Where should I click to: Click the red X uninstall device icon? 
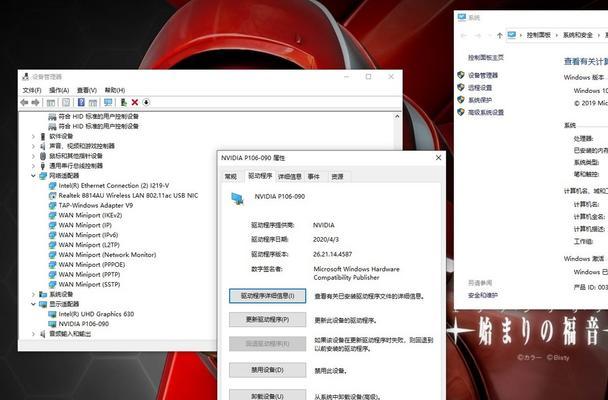click(135, 102)
